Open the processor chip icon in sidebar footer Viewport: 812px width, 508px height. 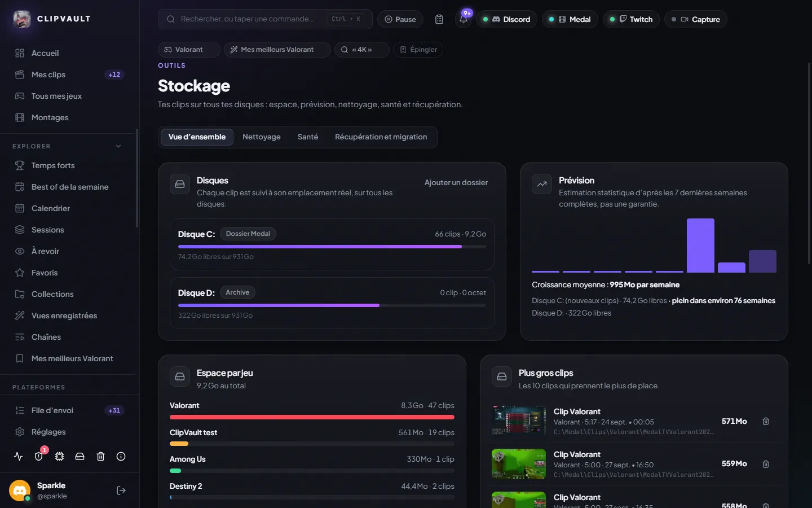click(x=59, y=457)
